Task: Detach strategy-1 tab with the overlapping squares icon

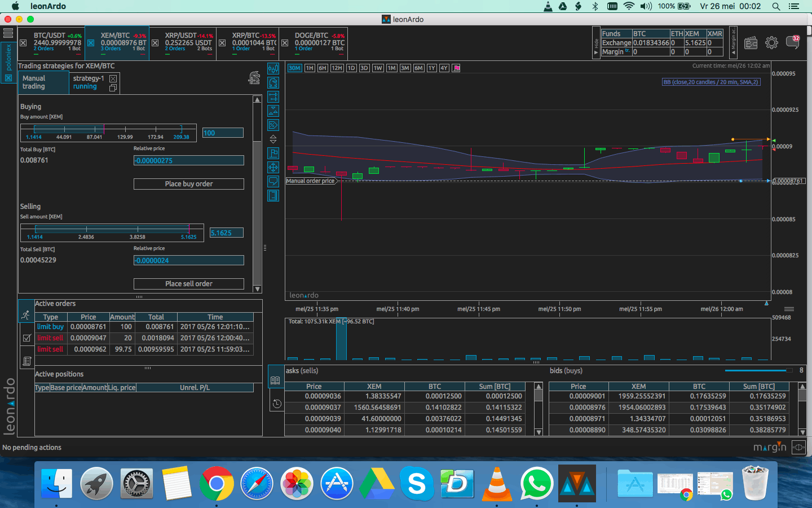Action: tap(113, 88)
